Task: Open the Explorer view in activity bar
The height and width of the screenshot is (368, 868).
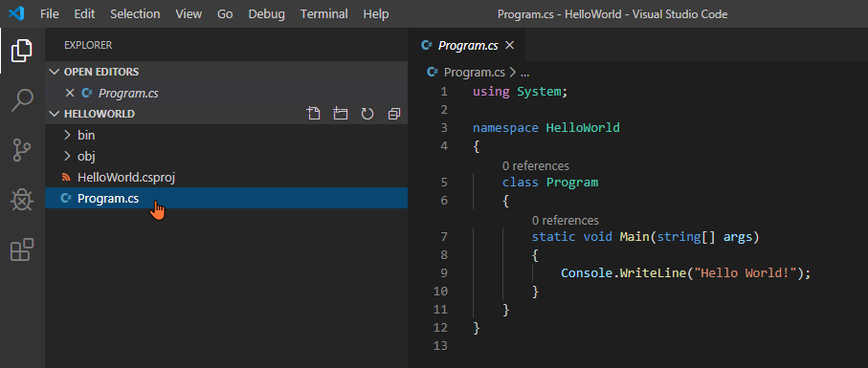Action: click(x=22, y=51)
